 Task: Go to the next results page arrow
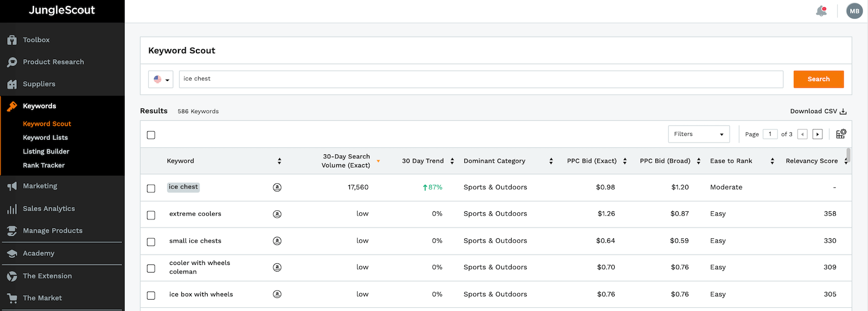[x=818, y=134]
